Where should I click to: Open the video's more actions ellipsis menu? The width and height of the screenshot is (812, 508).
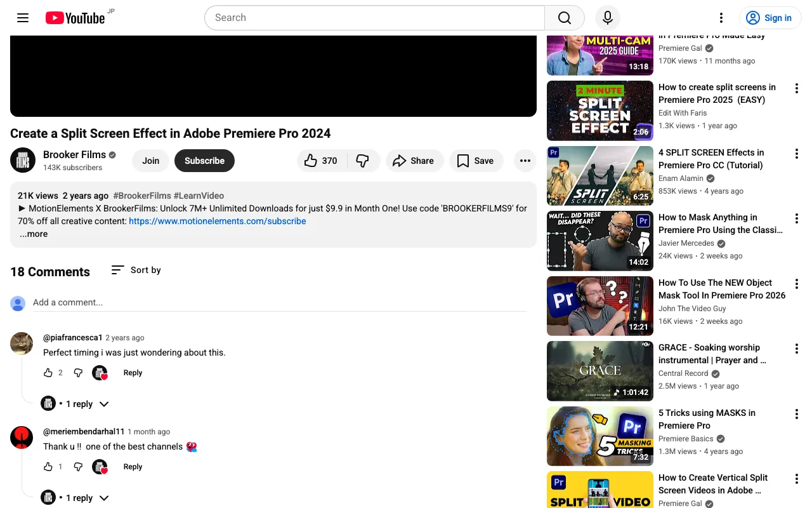pos(525,161)
